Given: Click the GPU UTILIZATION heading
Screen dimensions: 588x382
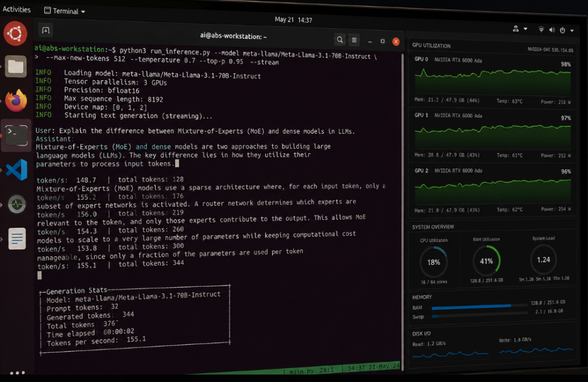Looking at the screenshot, I should click(x=431, y=45).
